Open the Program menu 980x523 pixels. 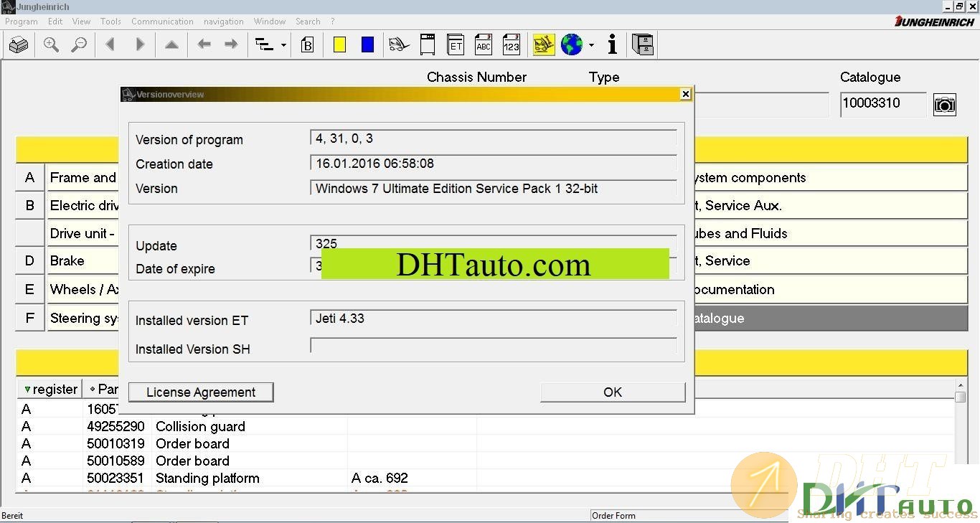pos(22,22)
